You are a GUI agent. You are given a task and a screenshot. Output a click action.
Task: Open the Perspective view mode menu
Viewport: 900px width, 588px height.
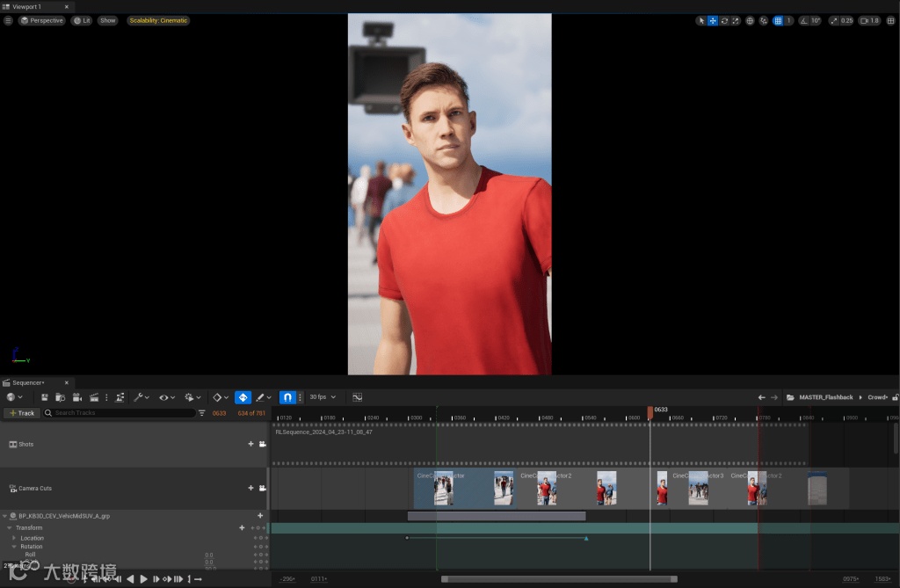[42, 20]
